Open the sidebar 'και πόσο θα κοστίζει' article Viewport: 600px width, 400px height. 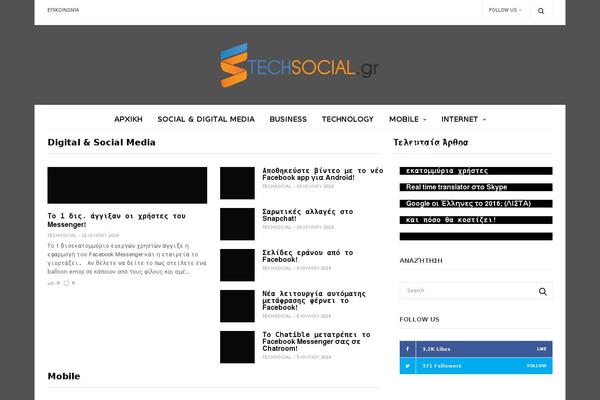coord(476,220)
